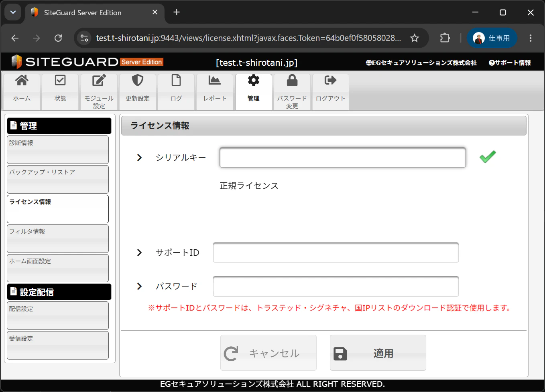The height and width of the screenshot is (392, 545).
Task: Open EGセキュアソリューションズ株式会社 link
Action: click(421, 63)
